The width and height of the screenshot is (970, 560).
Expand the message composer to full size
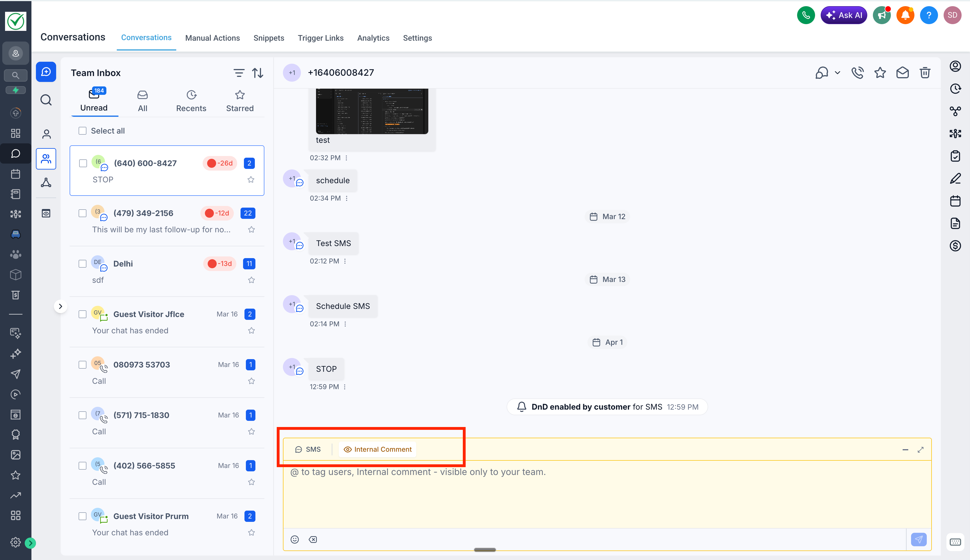920,449
